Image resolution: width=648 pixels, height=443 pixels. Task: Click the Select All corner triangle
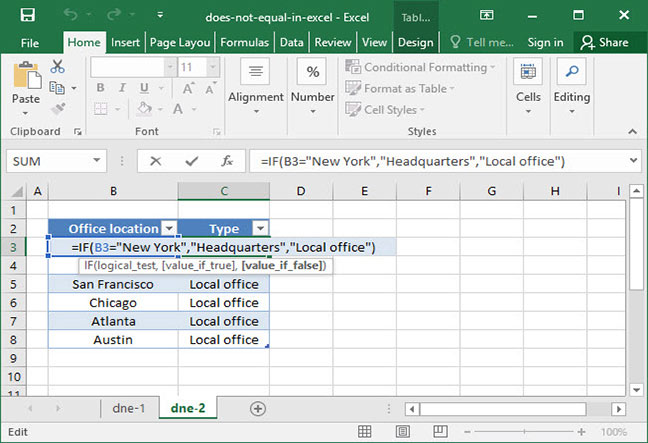coord(17,191)
